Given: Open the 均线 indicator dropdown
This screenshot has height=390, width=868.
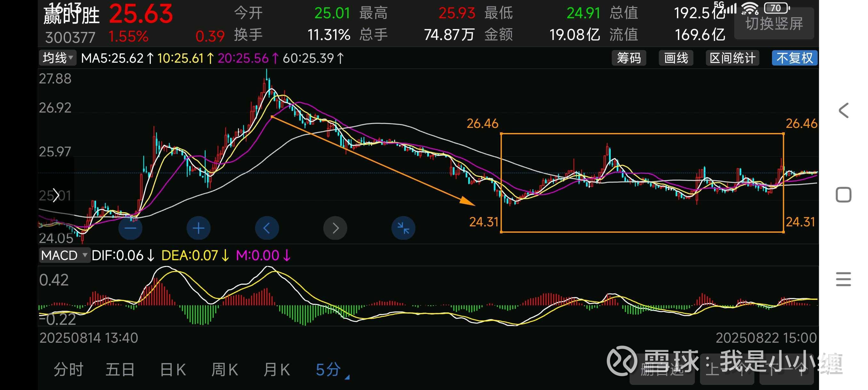Looking at the screenshot, I should (x=58, y=58).
